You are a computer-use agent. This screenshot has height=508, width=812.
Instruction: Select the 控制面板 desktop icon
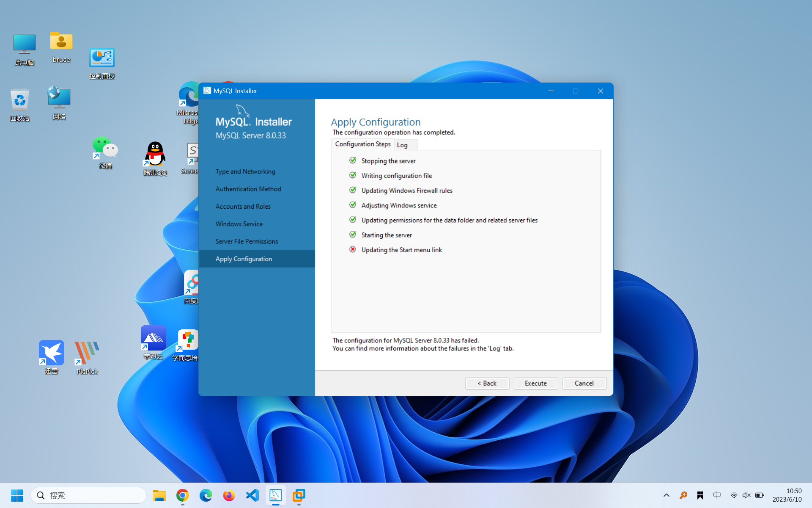(x=102, y=64)
